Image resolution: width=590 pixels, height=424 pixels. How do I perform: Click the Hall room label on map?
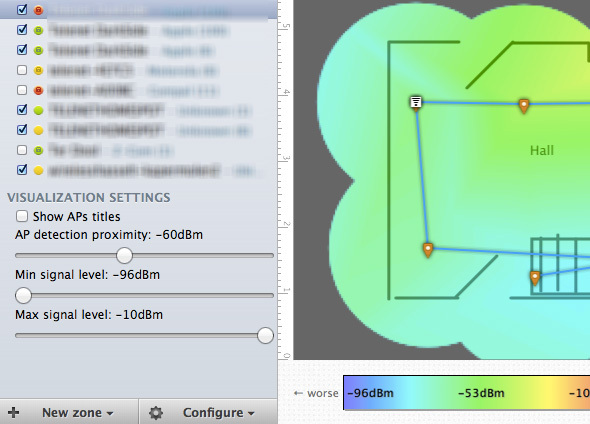[541, 150]
